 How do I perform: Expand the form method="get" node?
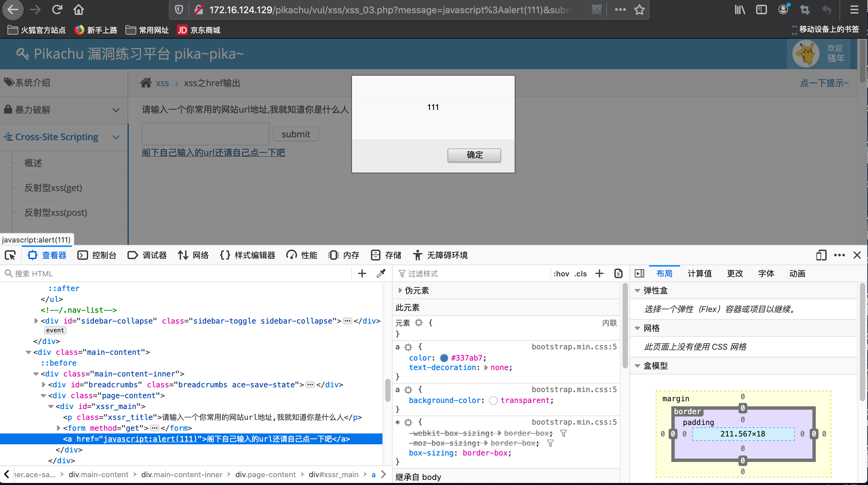point(59,428)
